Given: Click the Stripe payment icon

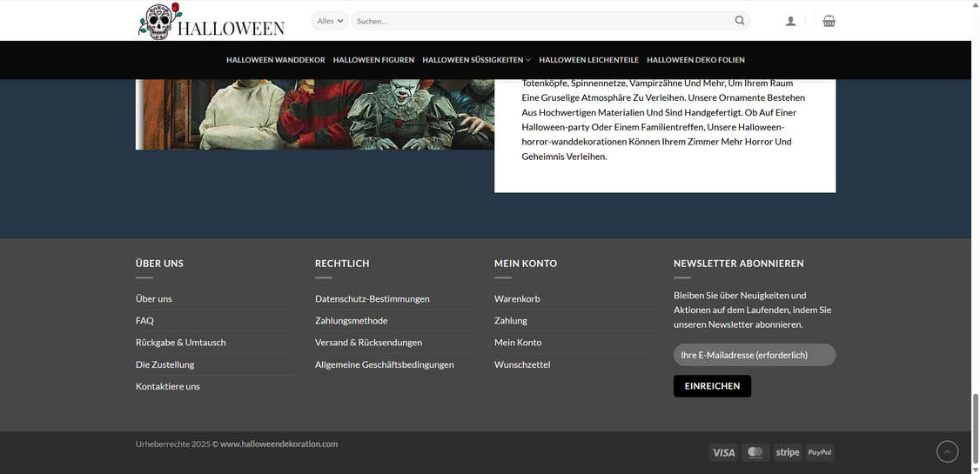Looking at the screenshot, I should 788,453.
